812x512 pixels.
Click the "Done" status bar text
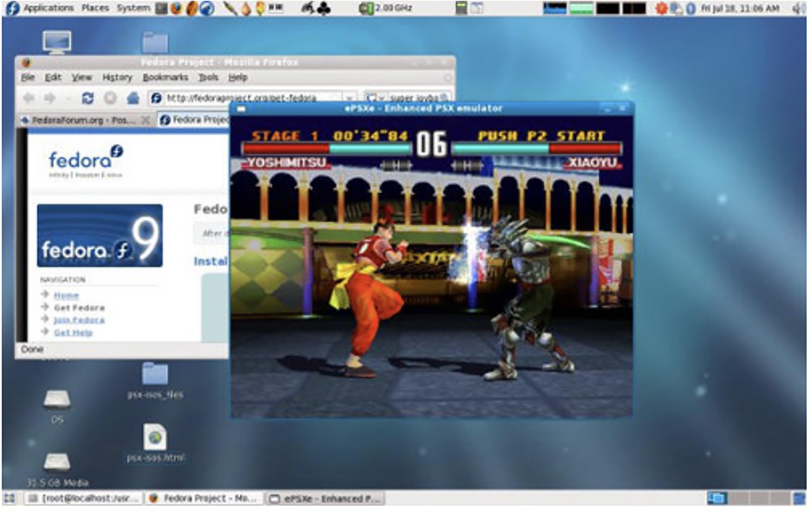tap(32, 349)
